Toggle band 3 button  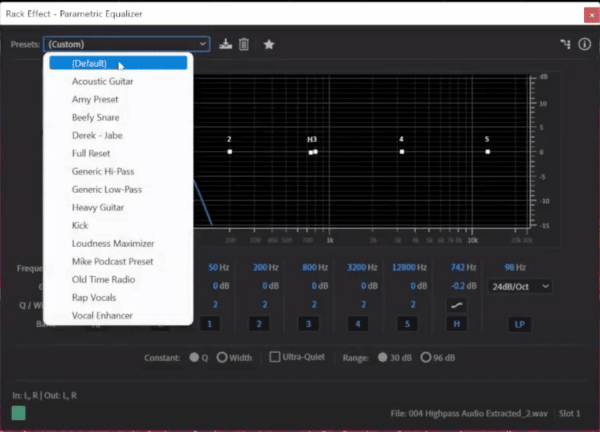[x=308, y=324]
